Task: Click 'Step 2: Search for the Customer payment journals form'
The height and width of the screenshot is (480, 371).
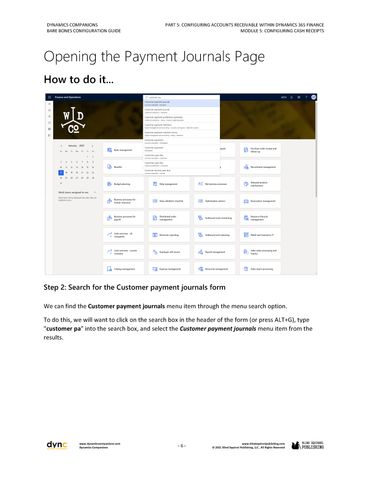Action: pyautogui.click(x=134, y=287)
